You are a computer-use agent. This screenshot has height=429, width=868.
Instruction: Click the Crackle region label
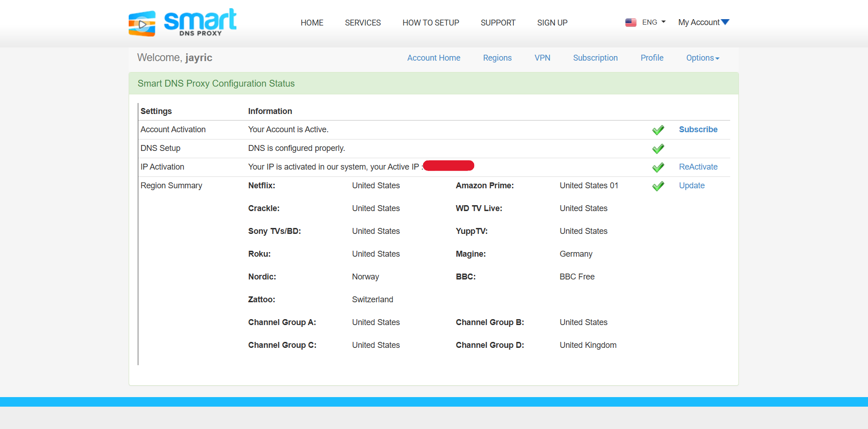coord(264,208)
